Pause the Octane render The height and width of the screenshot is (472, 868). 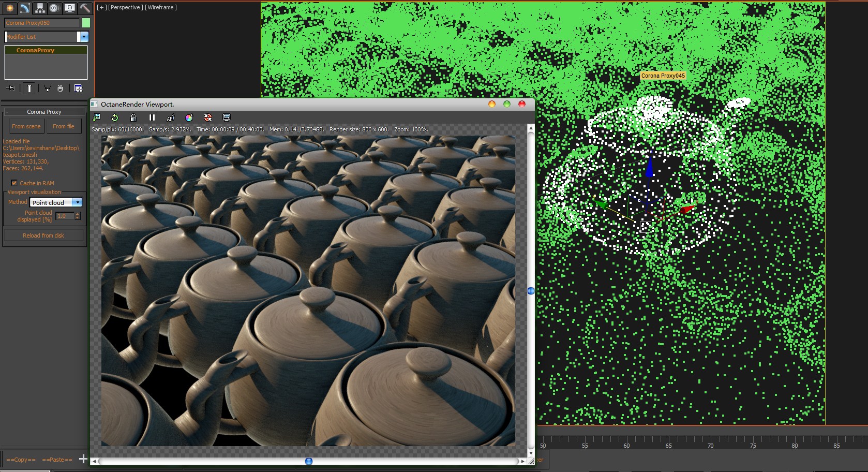tap(152, 117)
